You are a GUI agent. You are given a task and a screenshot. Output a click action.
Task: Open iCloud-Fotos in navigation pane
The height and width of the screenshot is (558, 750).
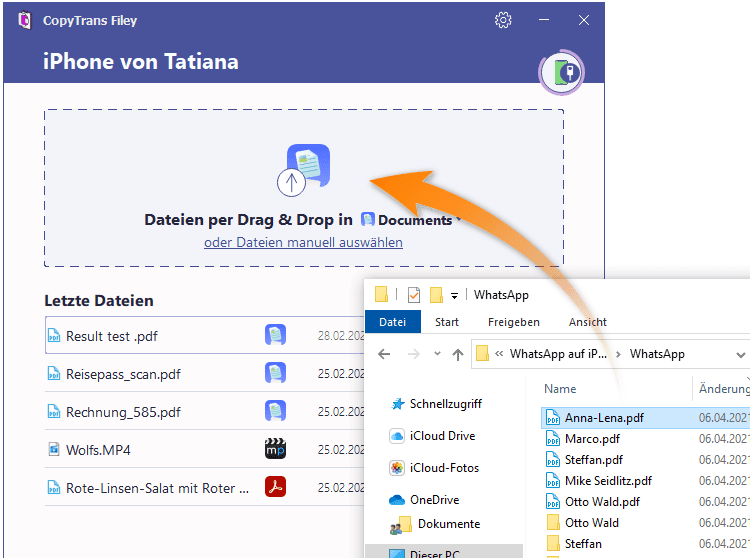pos(444,468)
